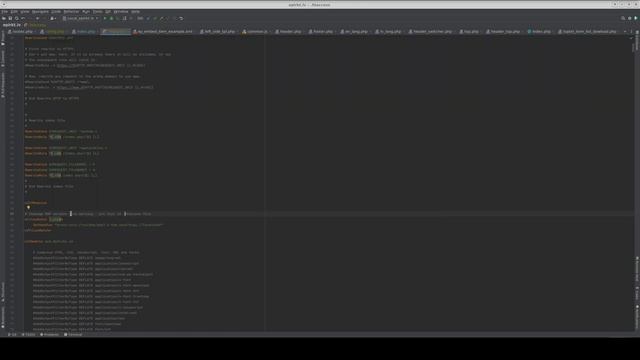Screen dimensions: 640x360
Task: Open the Problems tool window at bottom
Action: (x=49, y=335)
